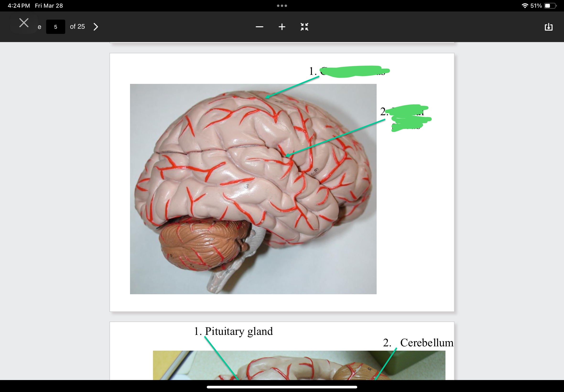This screenshot has height=392, width=564.
Task: Tap the date Fri Mar 28
Action: [49, 6]
